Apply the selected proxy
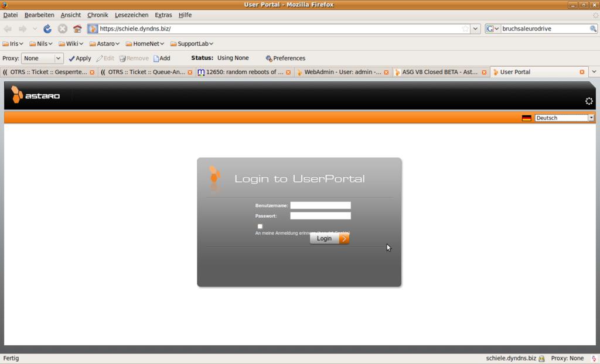The width and height of the screenshot is (600, 364). [80, 58]
